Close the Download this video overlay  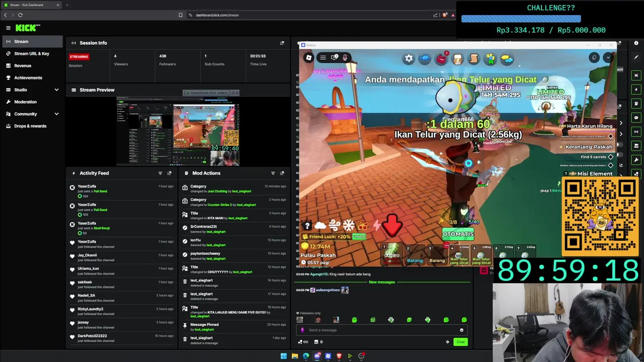[237, 93]
